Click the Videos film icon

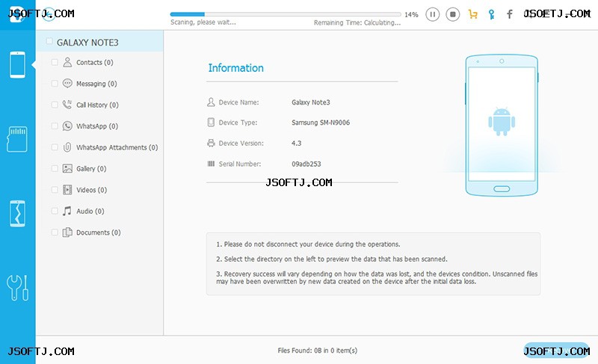[x=67, y=189]
